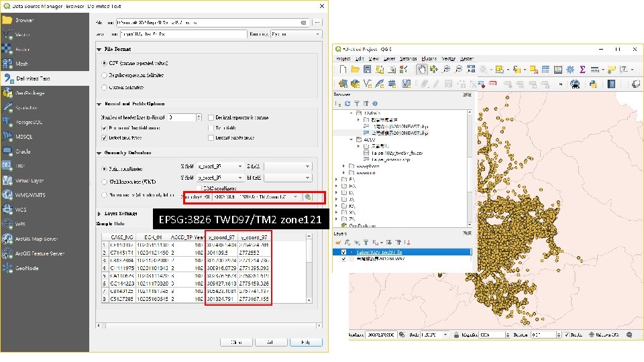Click the Open Data Source Manager icon
644x362 pixels.
(343, 84)
